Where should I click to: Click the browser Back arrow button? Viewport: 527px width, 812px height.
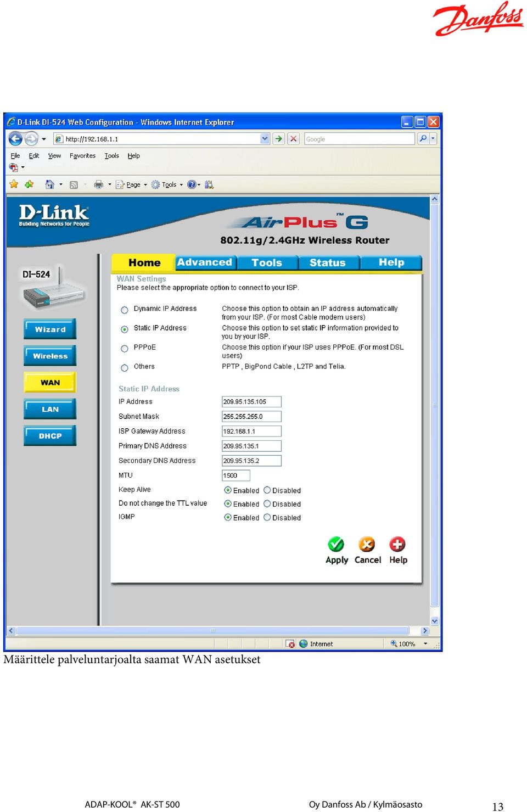tap(15, 138)
